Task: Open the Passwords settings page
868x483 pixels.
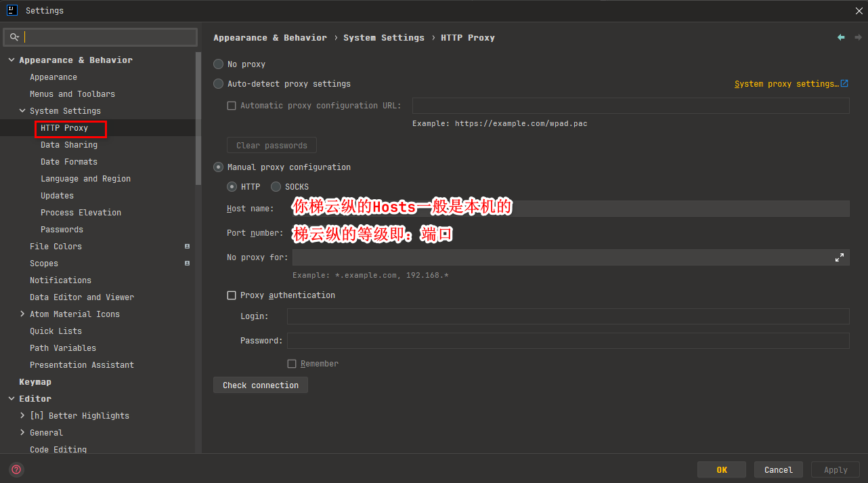Action: click(x=62, y=230)
